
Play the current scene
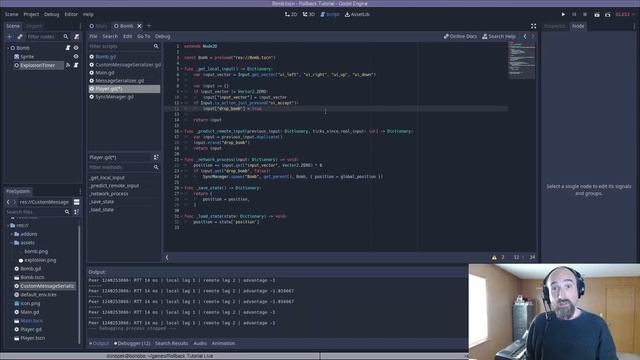597,14
